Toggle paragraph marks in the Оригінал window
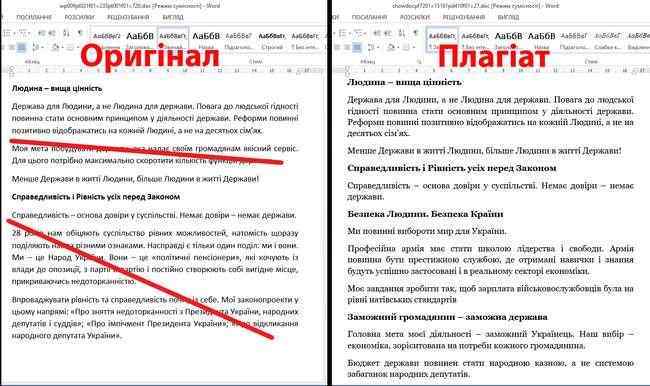Image resolution: width=650 pixels, height=386 pixels. tap(80, 33)
